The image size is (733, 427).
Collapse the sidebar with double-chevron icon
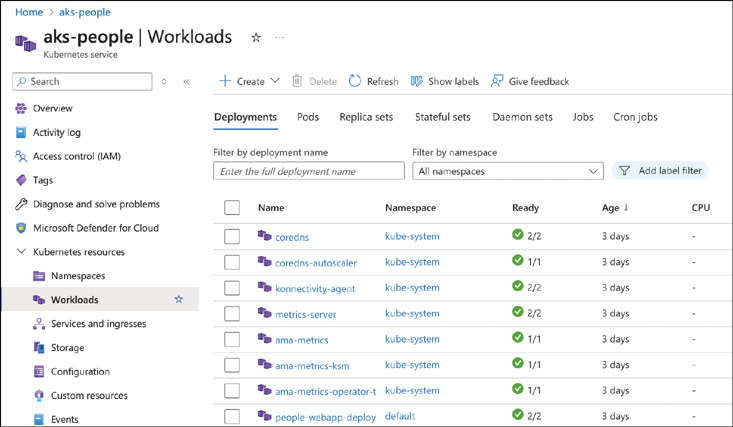(x=186, y=82)
